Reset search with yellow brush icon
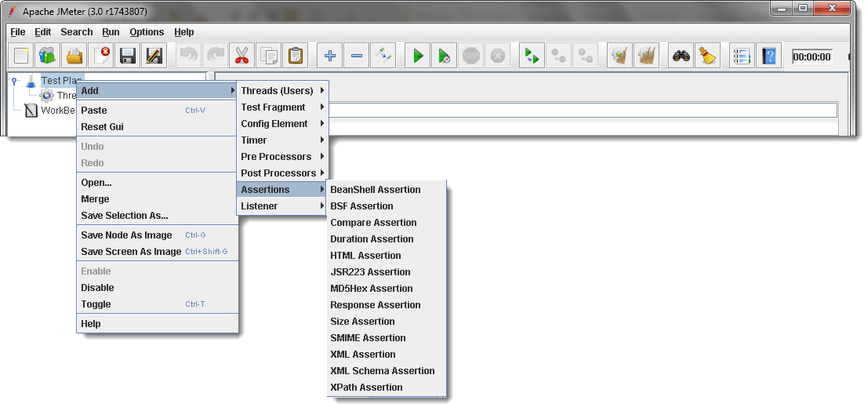The image size is (868, 404). (707, 56)
